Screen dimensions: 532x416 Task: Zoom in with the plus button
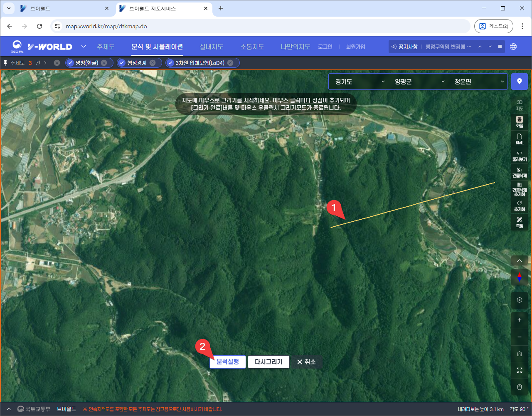click(519, 320)
